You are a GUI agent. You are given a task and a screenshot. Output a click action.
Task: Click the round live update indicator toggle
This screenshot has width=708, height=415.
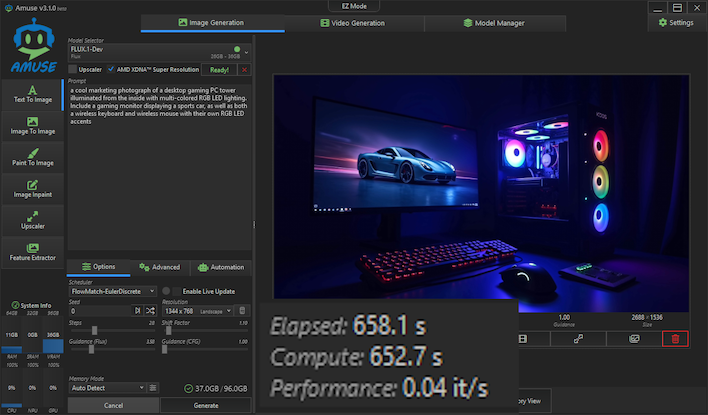click(166, 291)
